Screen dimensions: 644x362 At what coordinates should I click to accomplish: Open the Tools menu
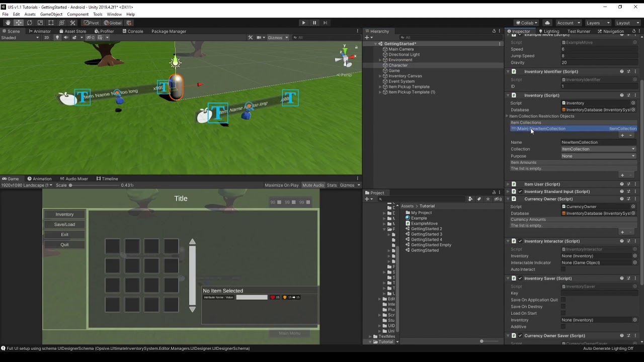coord(98,14)
